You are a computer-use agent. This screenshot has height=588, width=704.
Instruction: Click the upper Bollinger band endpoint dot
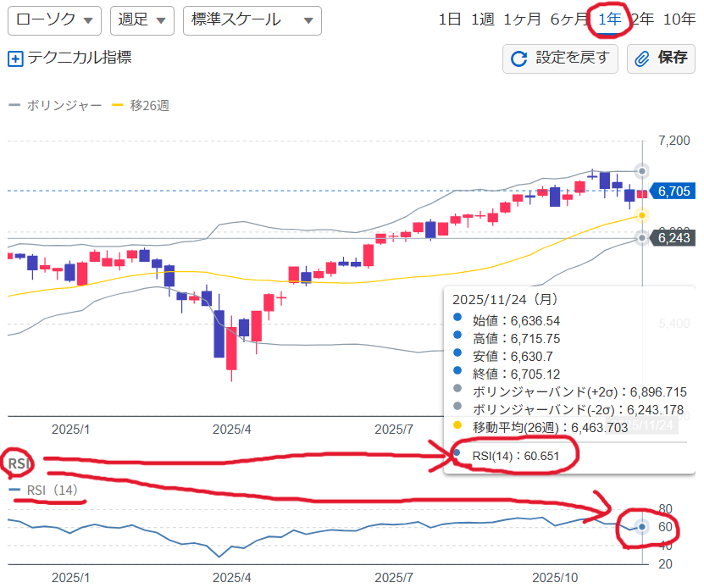click(x=642, y=171)
